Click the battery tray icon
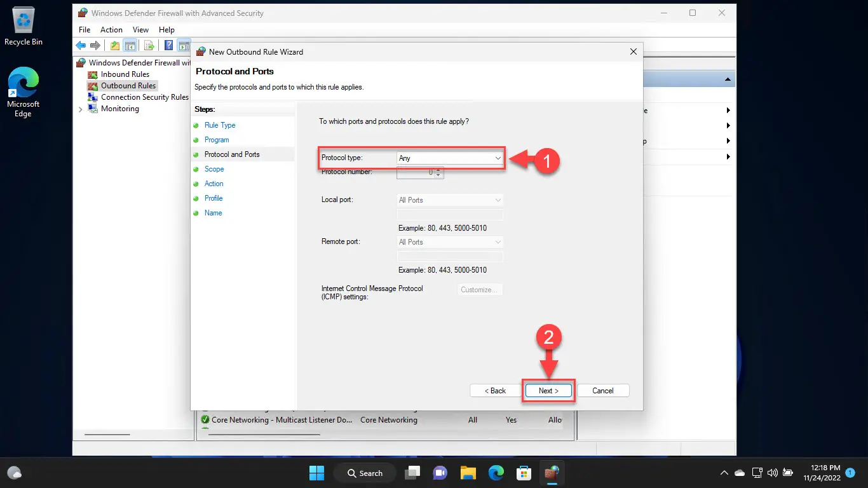Image resolution: width=868 pixels, height=488 pixels. [x=788, y=473]
